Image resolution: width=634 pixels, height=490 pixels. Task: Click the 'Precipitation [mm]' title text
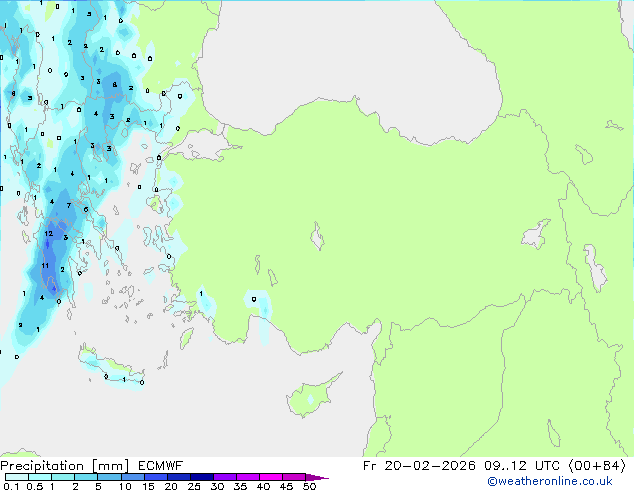click(x=65, y=466)
